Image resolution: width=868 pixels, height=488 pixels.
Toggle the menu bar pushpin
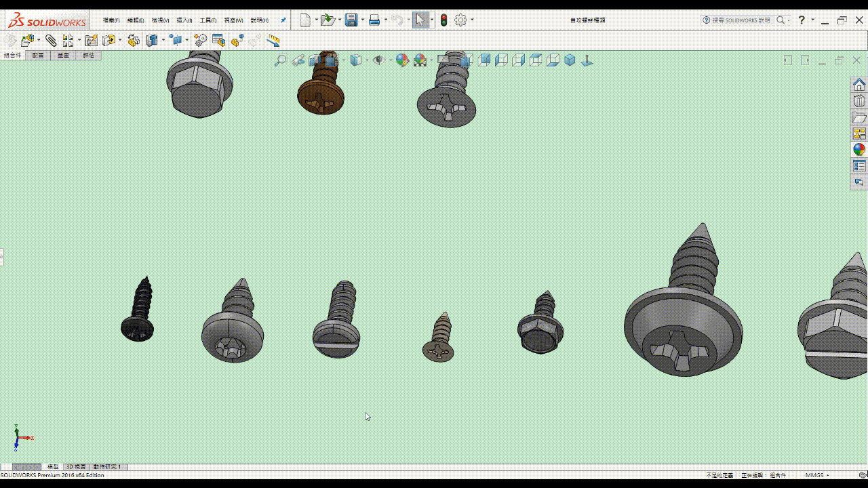point(283,20)
